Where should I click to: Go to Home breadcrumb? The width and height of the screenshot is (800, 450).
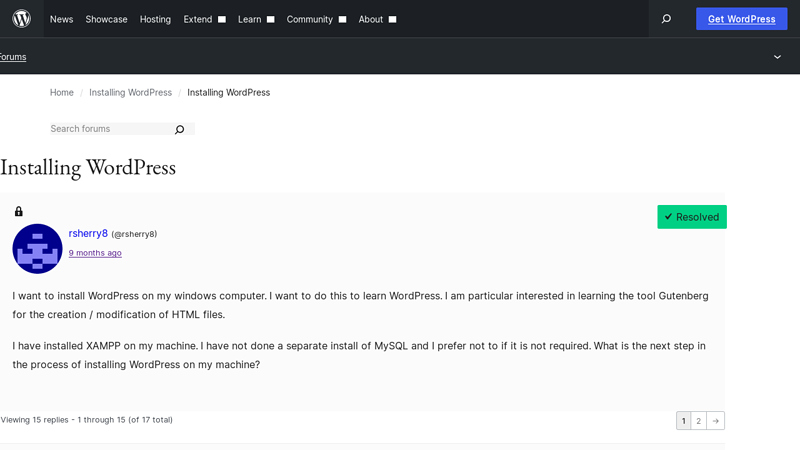(62, 92)
